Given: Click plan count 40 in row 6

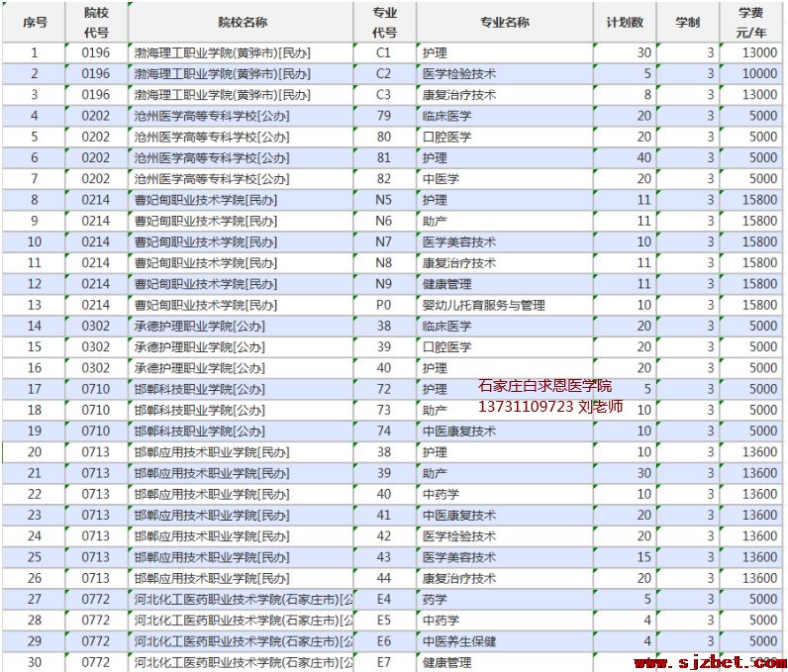Looking at the screenshot, I should pos(625,157).
